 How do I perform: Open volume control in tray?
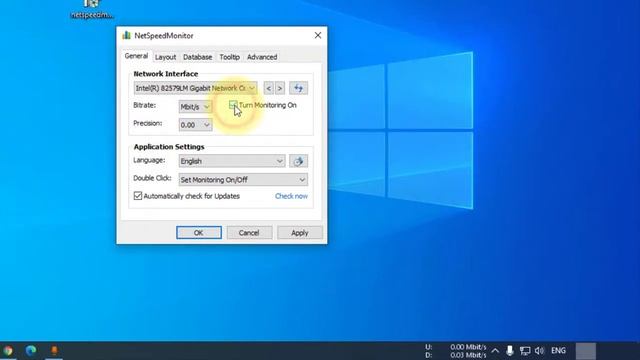coord(540,351)
